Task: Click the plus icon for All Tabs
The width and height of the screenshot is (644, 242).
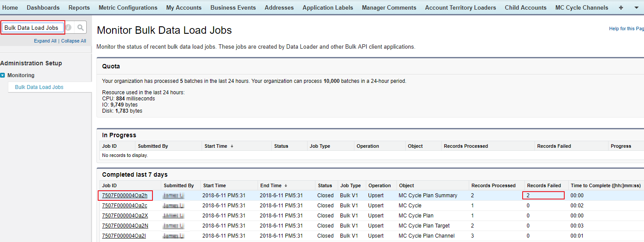Action: pyautogui.click(x=621, y=7)
